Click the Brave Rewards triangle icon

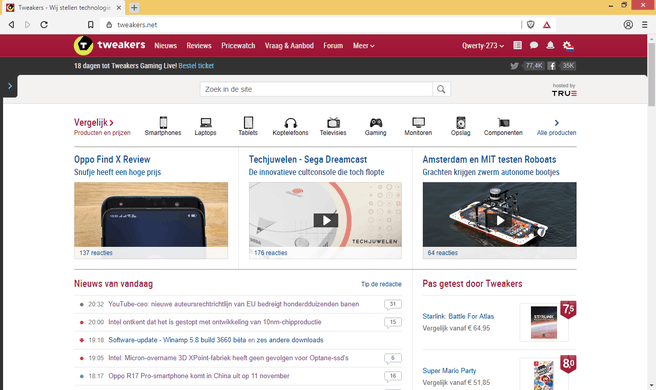coord(546,25)
